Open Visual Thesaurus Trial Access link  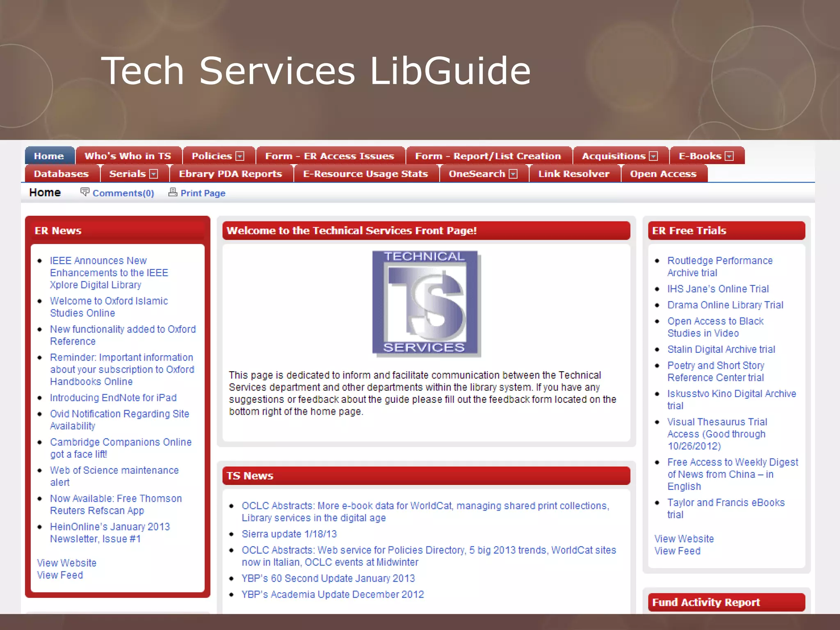point(717,434)
